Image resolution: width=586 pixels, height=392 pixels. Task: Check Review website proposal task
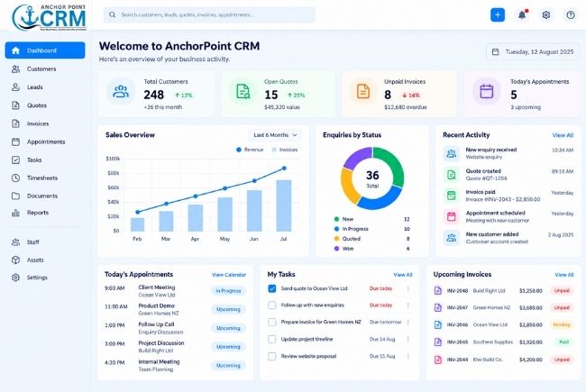pos(272,357)
